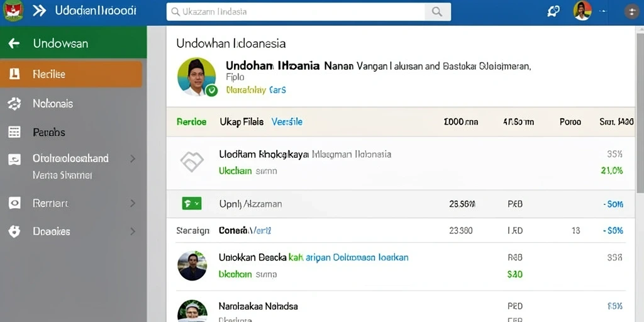Click the Staraign label
Screen dimensions: 644x322
click(193, 230)
